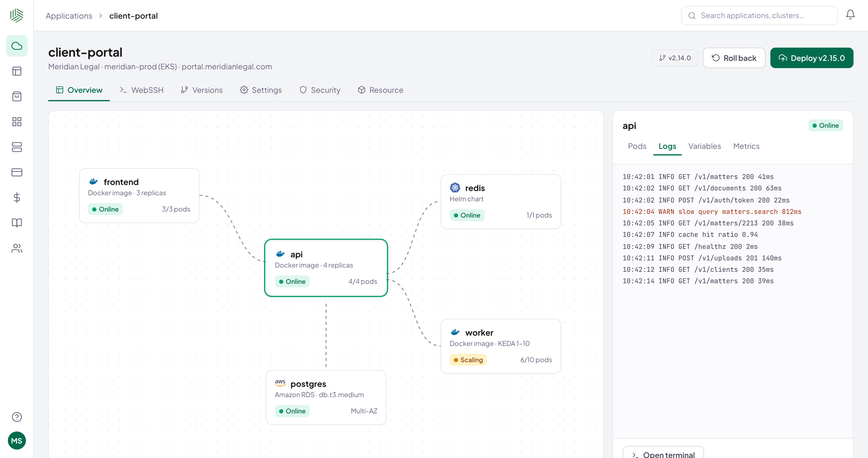The width and height of the screenshot is (868, 458).
Task: Open the users team sidebar icon
Action: (17, 248)
